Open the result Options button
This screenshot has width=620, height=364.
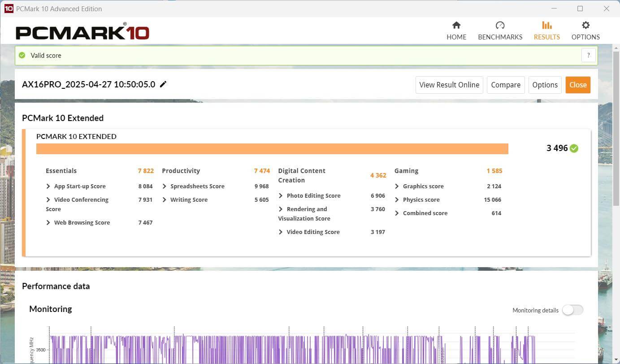point(545,85)
